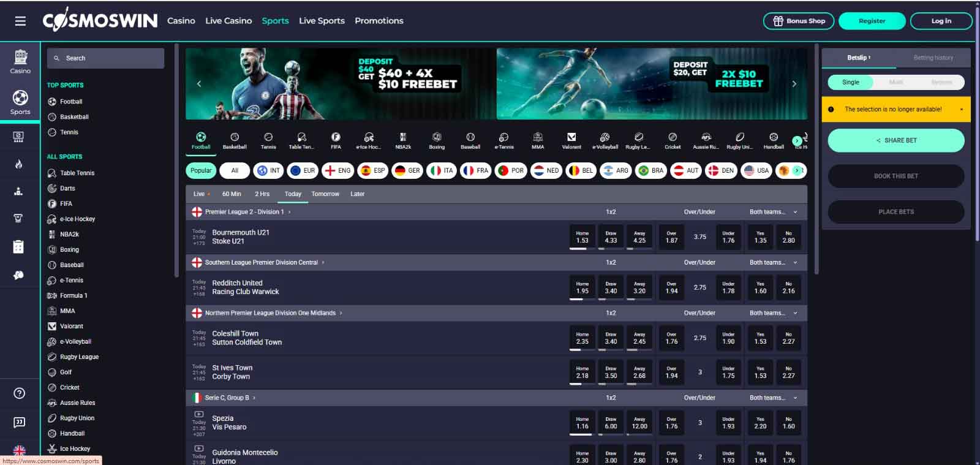The width and height of the screenshot is (980, 465).
Task: Open Premier League 2 - Division 1 chevron
Action: pyautogui.click(x=289, y=212)
